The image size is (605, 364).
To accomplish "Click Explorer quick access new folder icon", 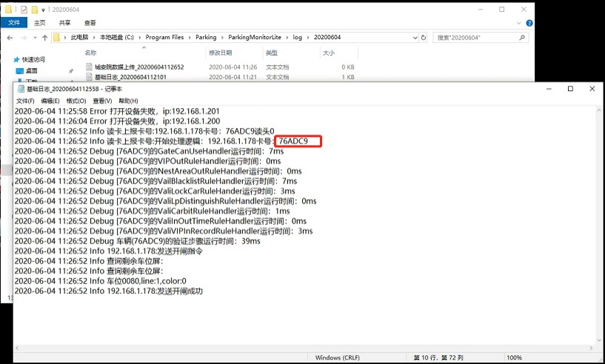I will click(x=34, y=10).
